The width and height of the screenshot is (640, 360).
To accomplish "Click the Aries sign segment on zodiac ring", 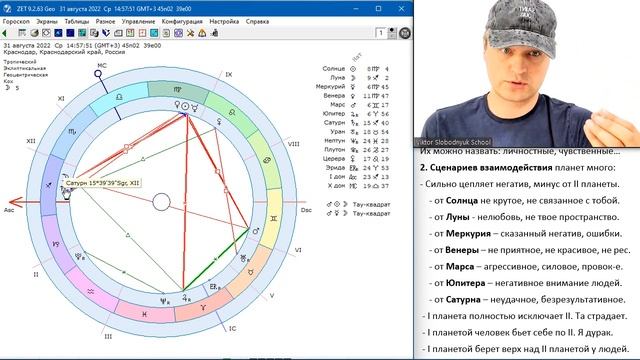I will (x=203, y=307).
